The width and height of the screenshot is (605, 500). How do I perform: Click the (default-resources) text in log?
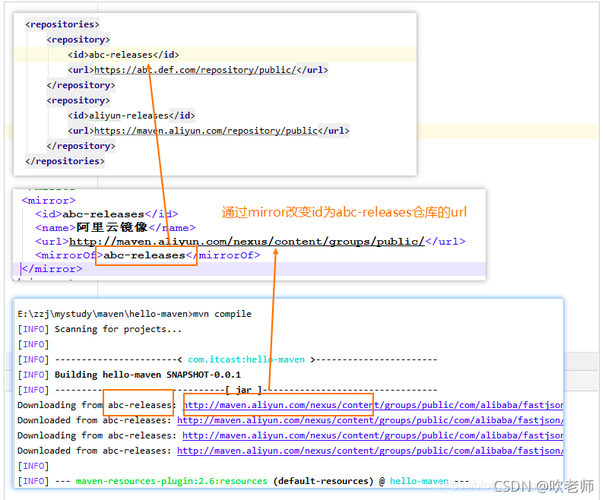323,481
